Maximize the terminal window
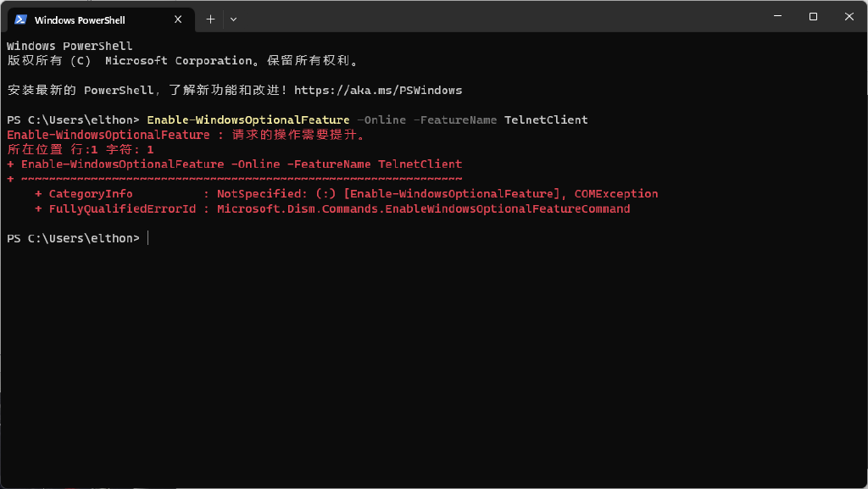868x489 pixels. tap(813, 16)
